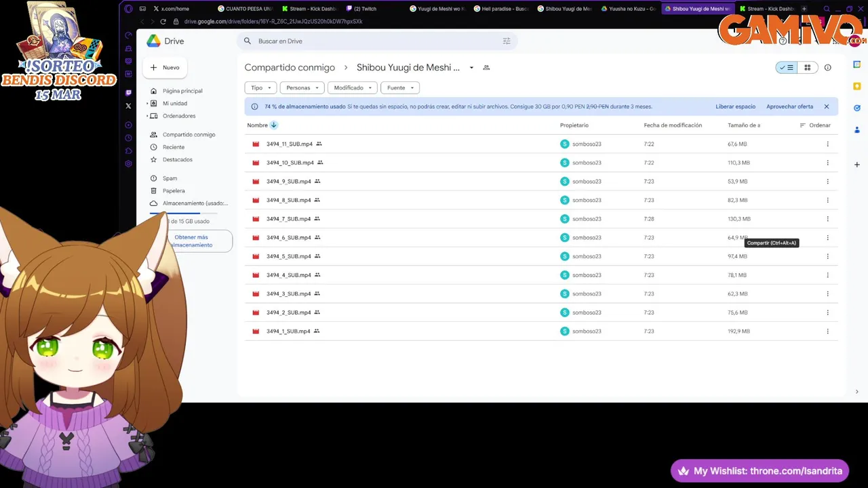Select file 3494_10_SUB.mp4
This screenshot has height=488, width=868.
pos(541,163)
